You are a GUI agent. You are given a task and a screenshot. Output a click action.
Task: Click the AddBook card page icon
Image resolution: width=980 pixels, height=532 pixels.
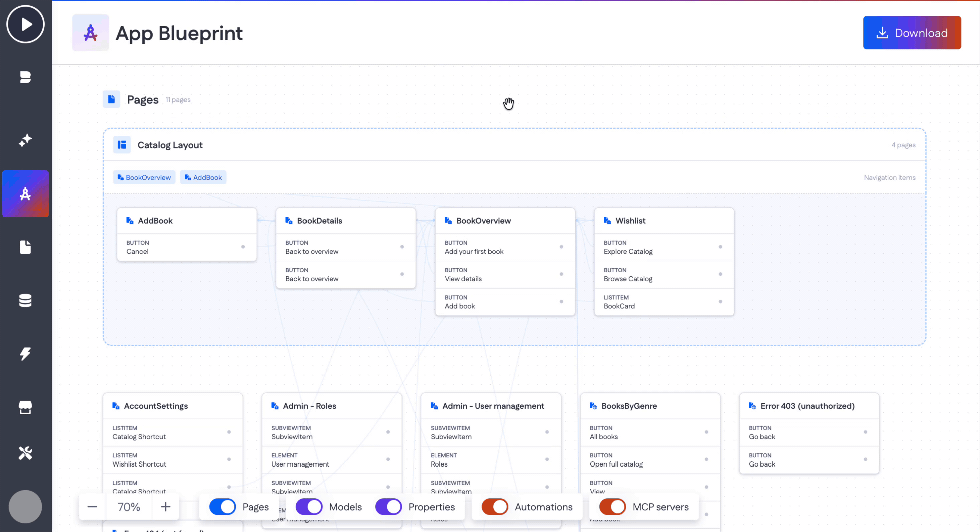click(130, 221)
